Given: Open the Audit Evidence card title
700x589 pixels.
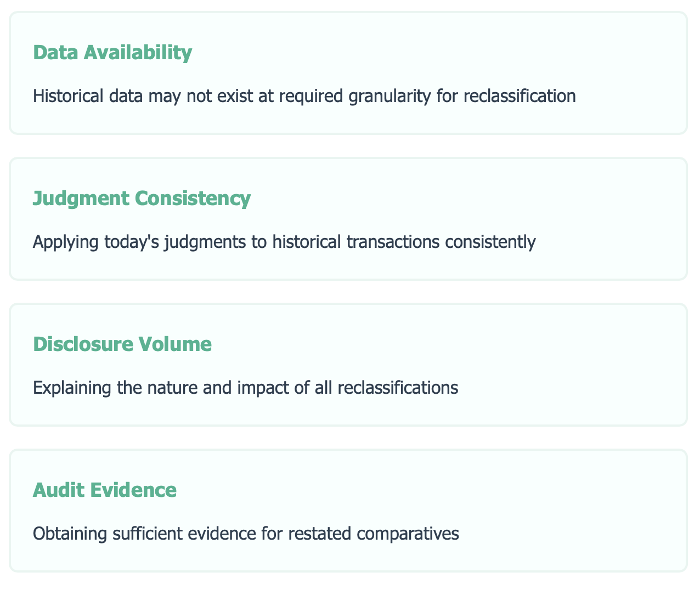Looking at the screenshot, I should tap(105, 490).
